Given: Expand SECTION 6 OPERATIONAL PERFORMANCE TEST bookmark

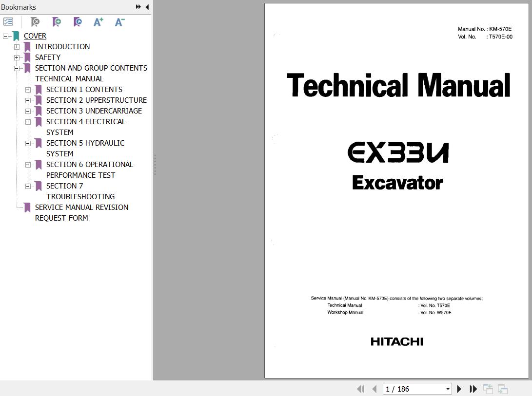Looking at the screenshot, I should point(28,165).
